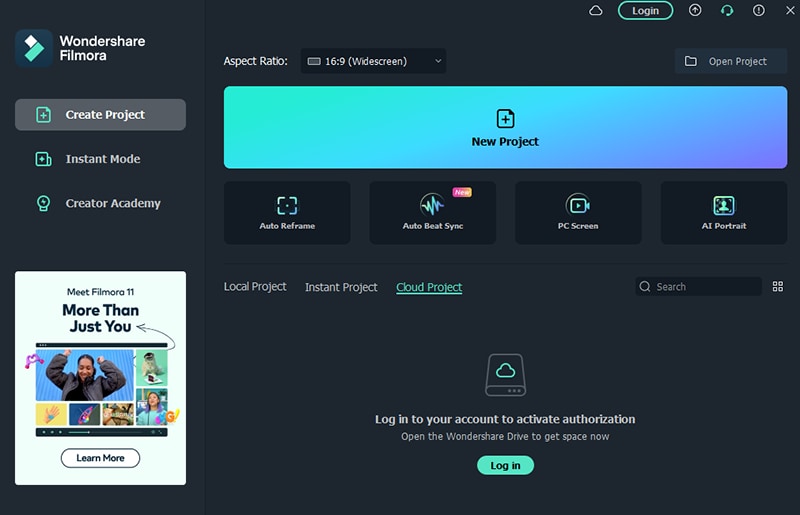Click the Login button in top bar
Viewport: 800px width, 515px height.
[645, 11]
